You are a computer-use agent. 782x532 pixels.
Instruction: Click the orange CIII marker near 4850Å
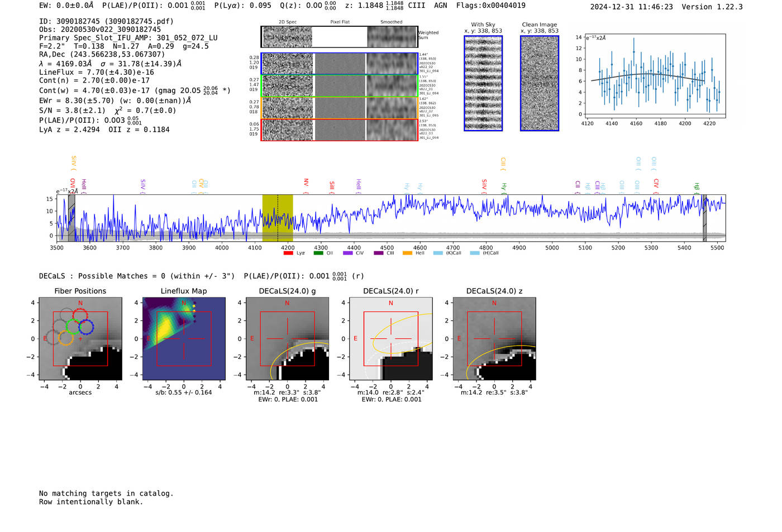pos(503,164)
